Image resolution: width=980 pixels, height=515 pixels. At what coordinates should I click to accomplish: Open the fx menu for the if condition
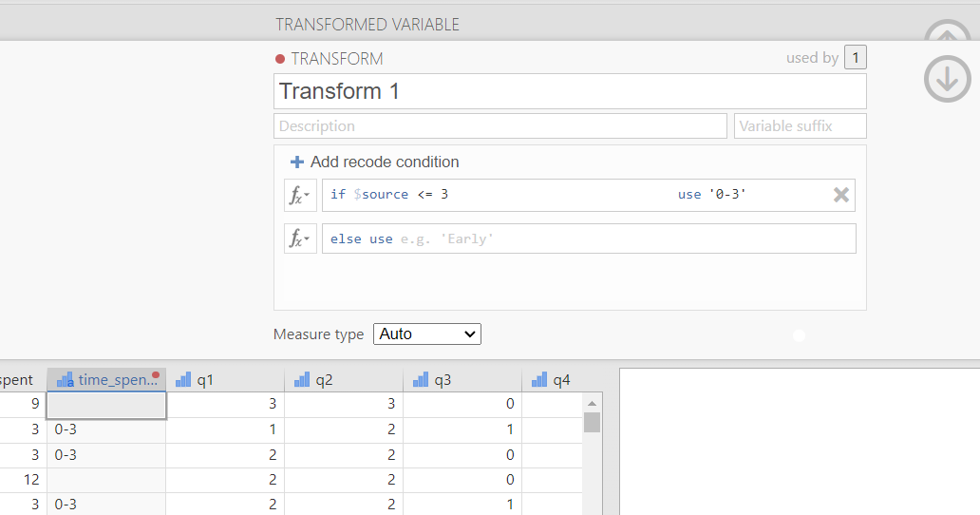point(300,195)
